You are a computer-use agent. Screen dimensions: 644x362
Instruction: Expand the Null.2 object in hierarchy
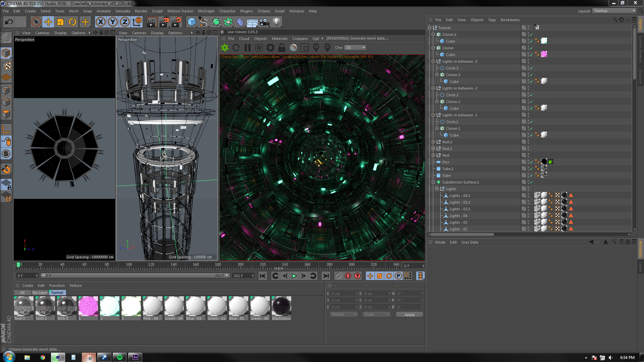(433, 142)
